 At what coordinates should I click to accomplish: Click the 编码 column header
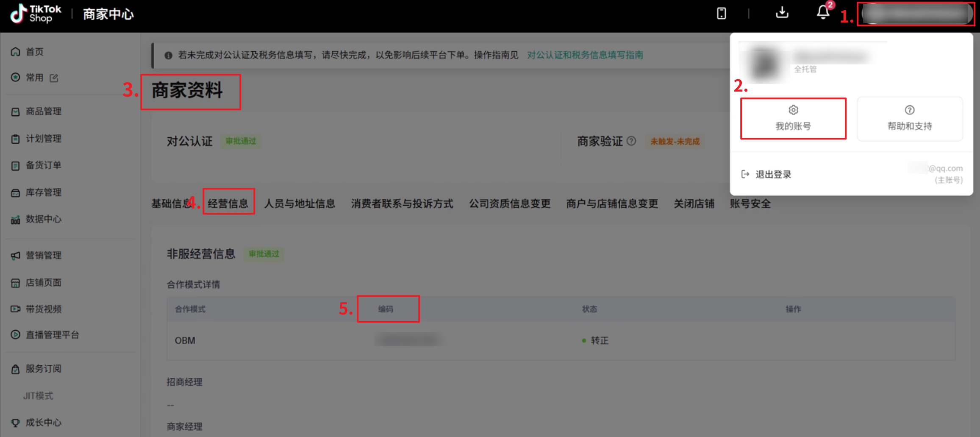pyautogui.click(x=386, y=309)
